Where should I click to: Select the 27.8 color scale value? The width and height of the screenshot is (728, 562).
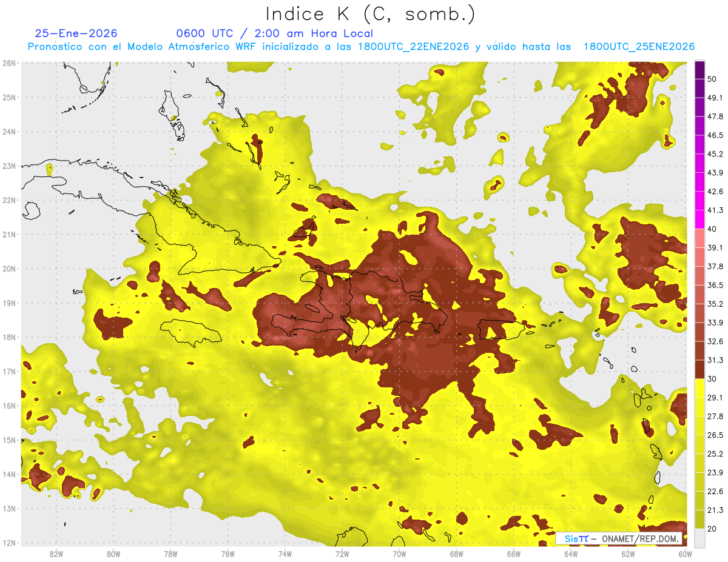coord(715,416)
